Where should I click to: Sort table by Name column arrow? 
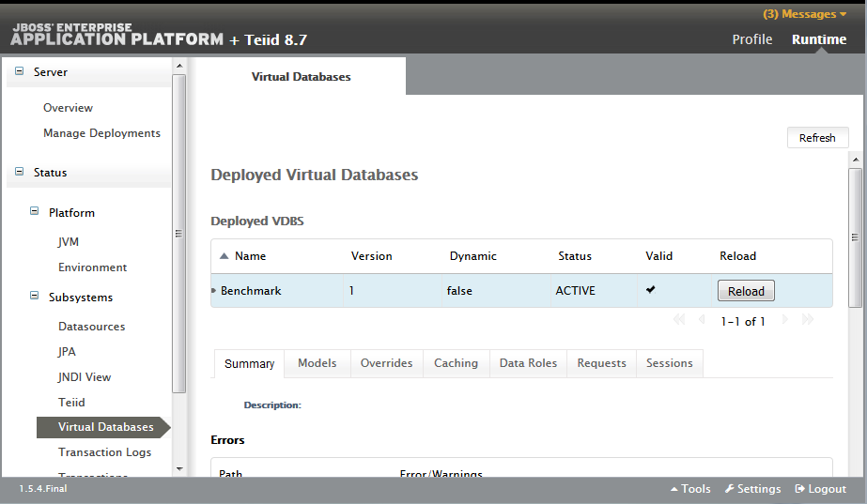(224, 256)
